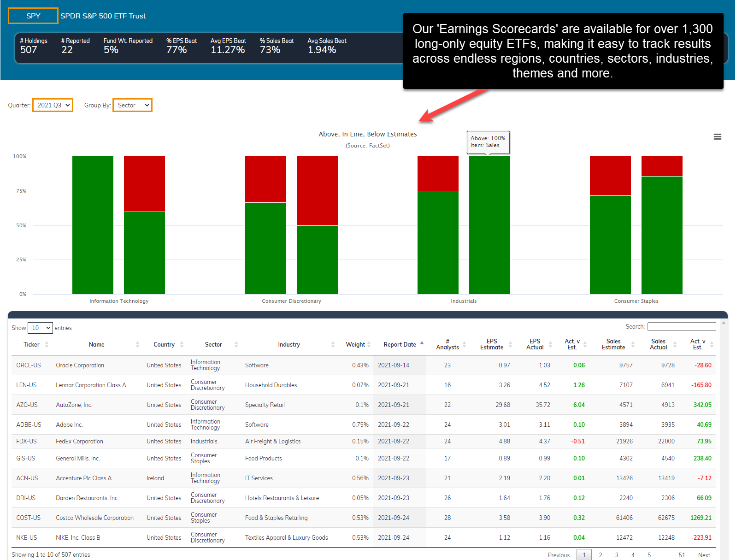
Task: Click the NKE-US ticker cell
Action: coord(27,537)
